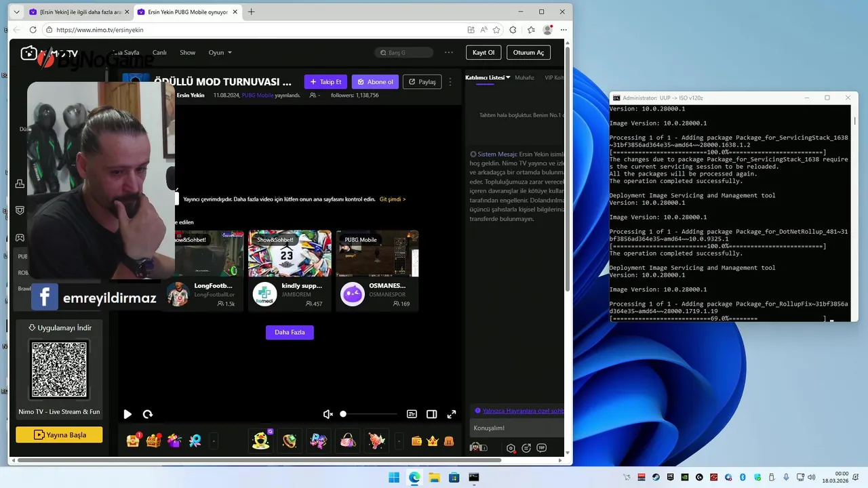Screen dimensions: 868x488
Task: Click Oturum Aç login button
Action: (x=528, y=52)
